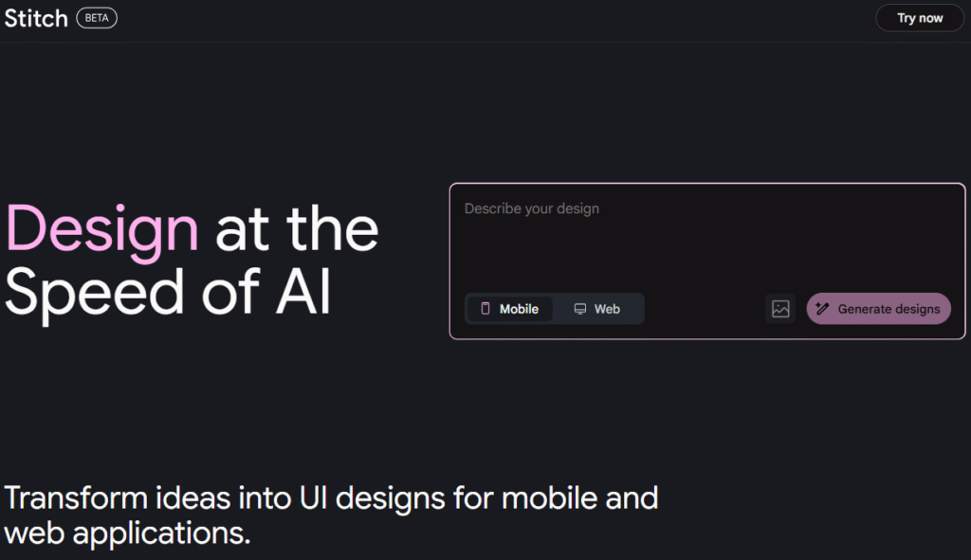The image size is (971, 560).
Task: Click the pink word Design in headline
Action: pyautogui.click(x=101, y=231)
